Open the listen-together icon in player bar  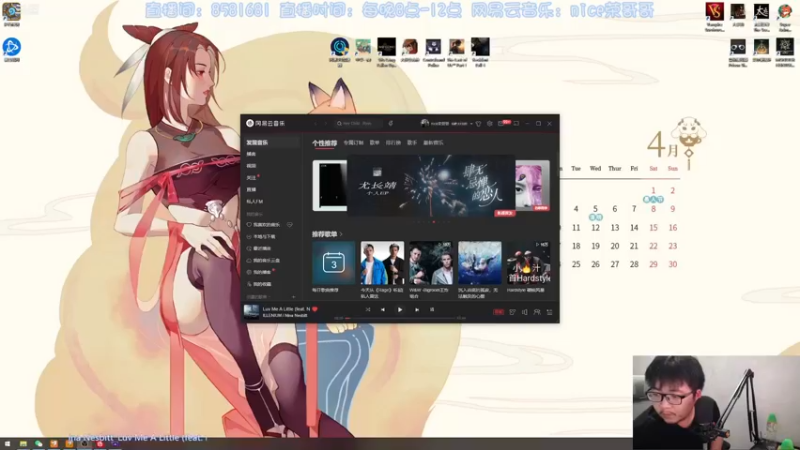click(537, 312)
